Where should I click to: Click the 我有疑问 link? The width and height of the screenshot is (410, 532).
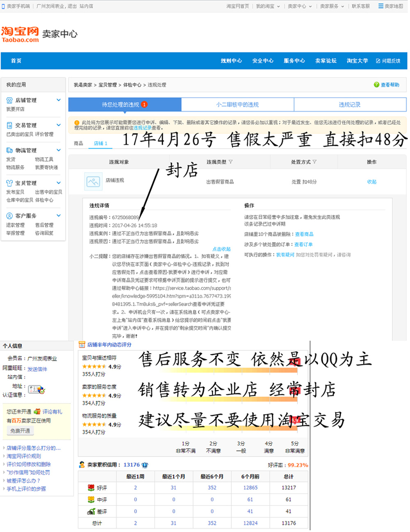tap(285, 255)
